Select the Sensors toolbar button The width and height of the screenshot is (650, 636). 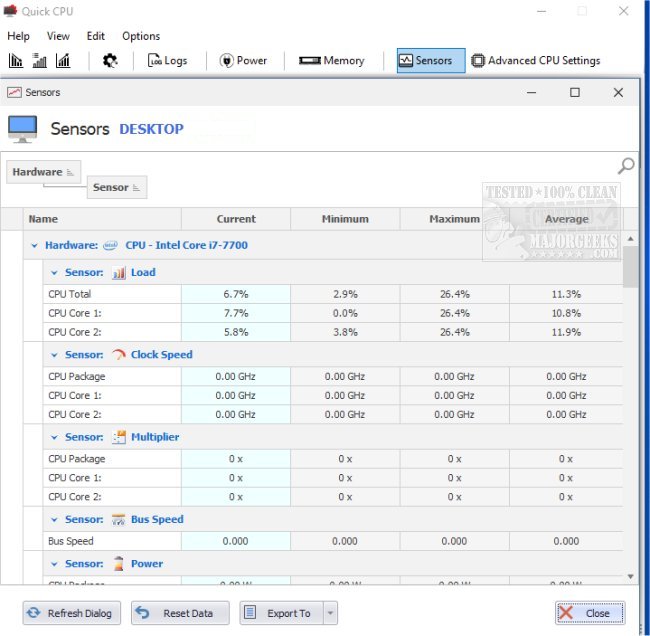point(431,61)
